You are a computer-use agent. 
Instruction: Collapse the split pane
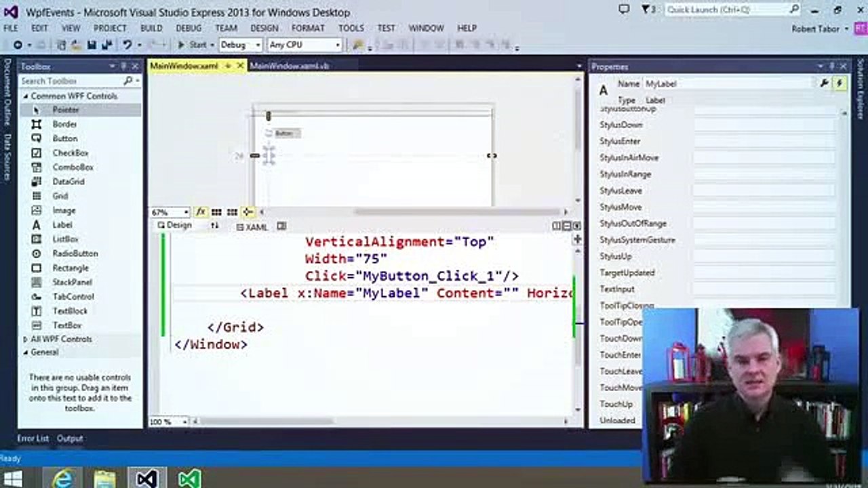576,226
